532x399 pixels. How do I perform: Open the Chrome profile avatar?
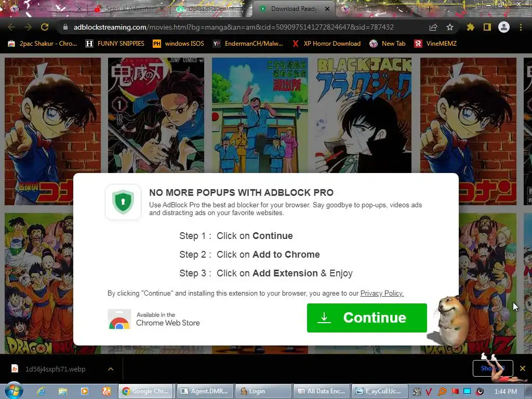pos(504,27)
